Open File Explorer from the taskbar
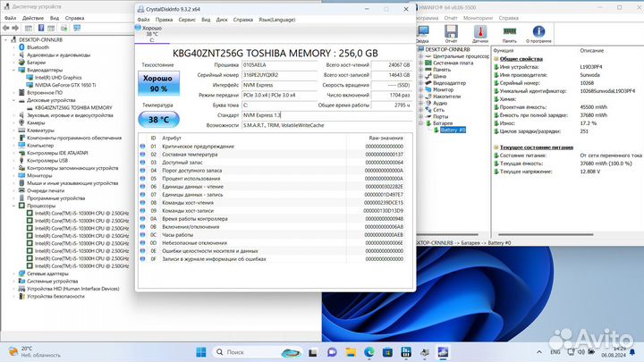Image resolution: width=644 pixels, height=362 pixels. (x=351, y=352)
